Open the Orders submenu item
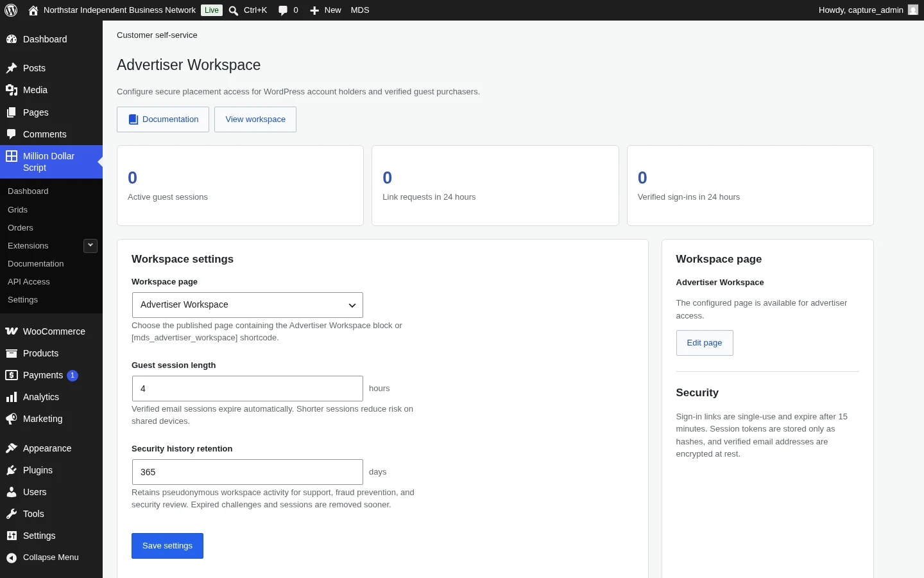 pos(21,228)
